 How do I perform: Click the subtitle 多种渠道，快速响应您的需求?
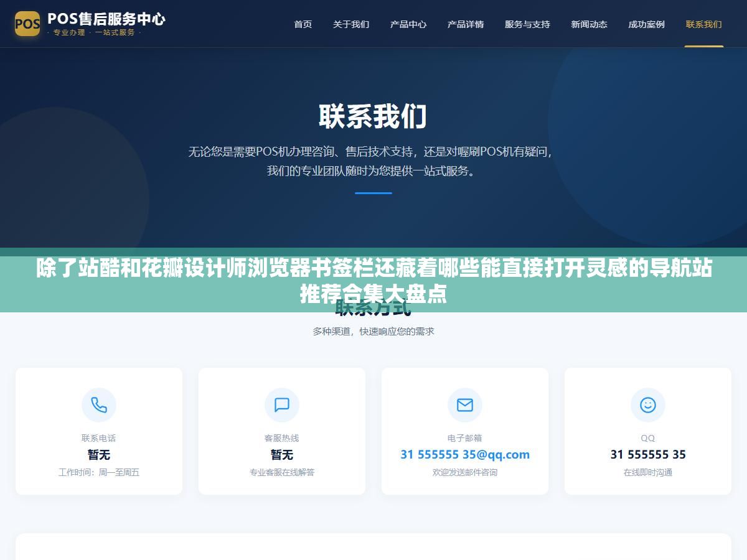pos(374,332)
